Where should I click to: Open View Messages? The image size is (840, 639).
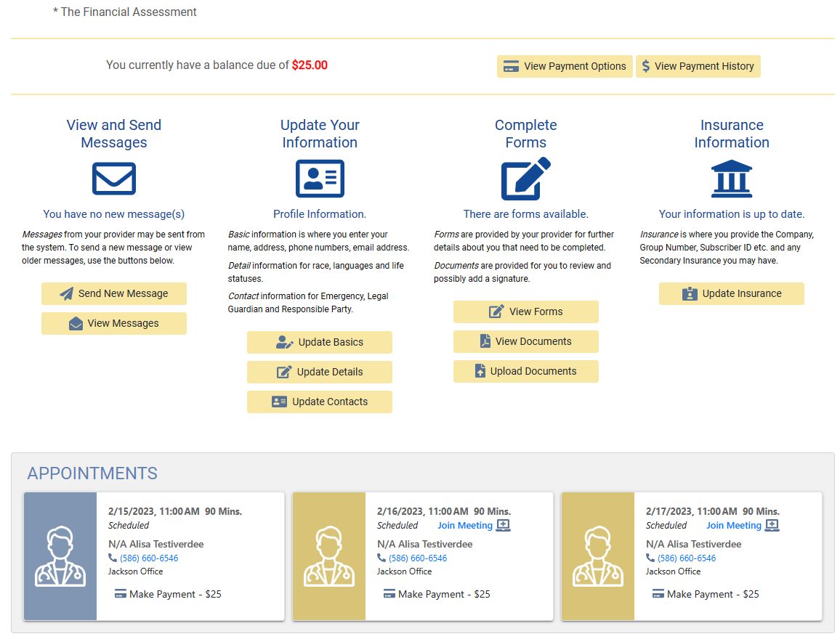(113, 323)
